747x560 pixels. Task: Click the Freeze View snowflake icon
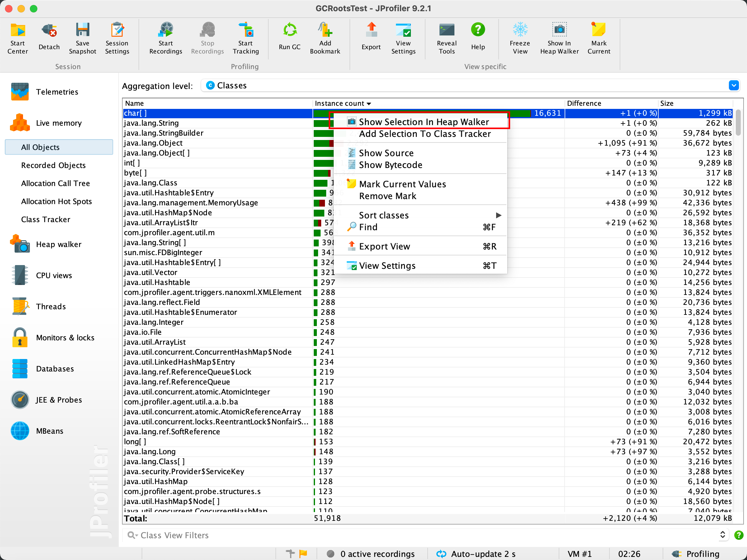click(x=520, y=30)
